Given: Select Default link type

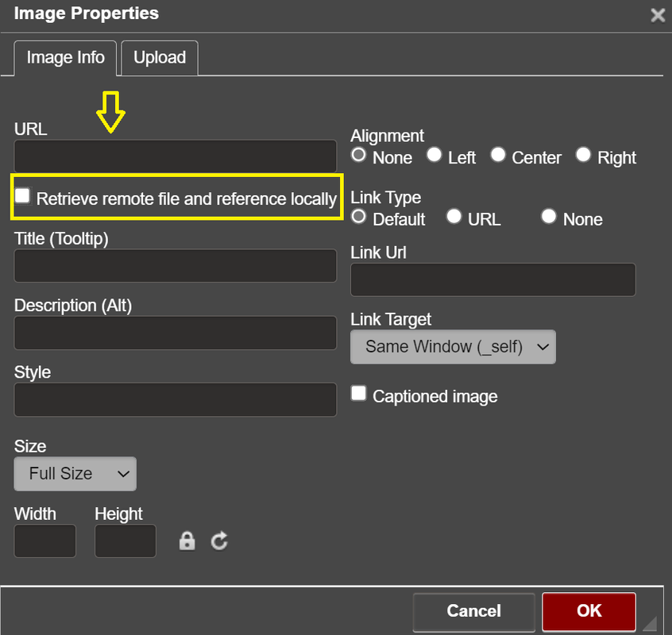Looking at the screenshot, I should pyautogui.click(x=359, y=216).
